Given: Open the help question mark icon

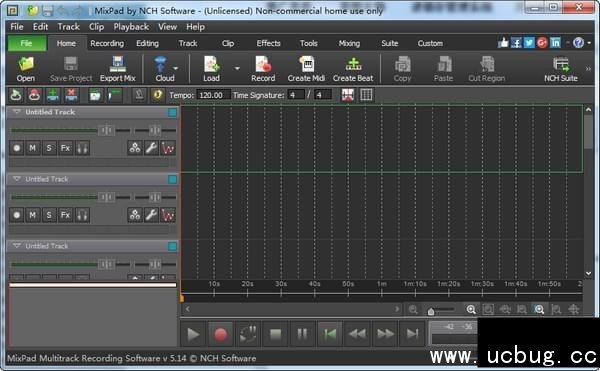Looking at the screenshot, I should tap(578, 43).
